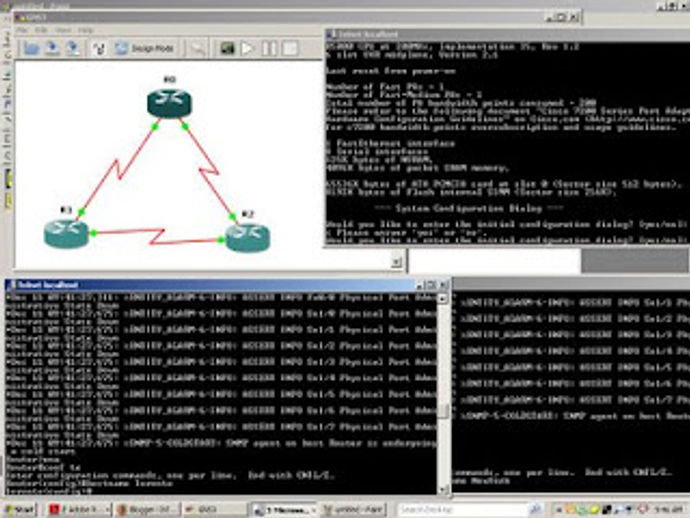The image size is (690, 518).
Task: Click the serial link between R0 and R2
Action: (x=208, y=169)
